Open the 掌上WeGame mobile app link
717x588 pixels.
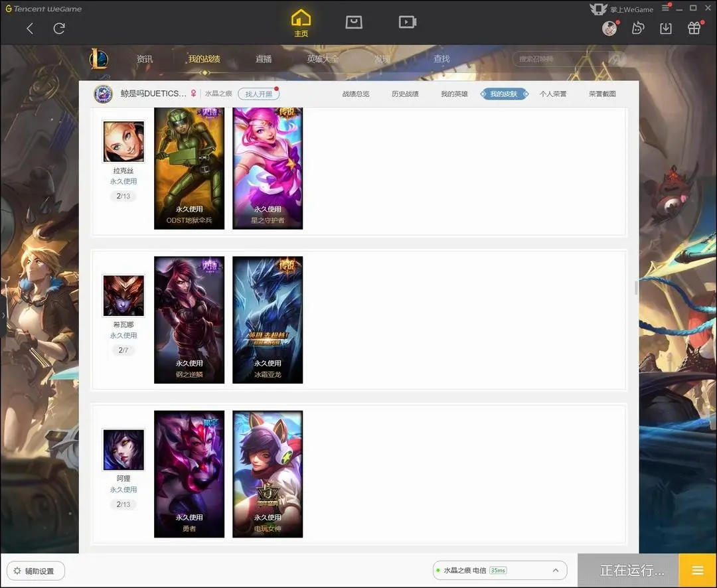pyautogui.click(x=622, y=9)
